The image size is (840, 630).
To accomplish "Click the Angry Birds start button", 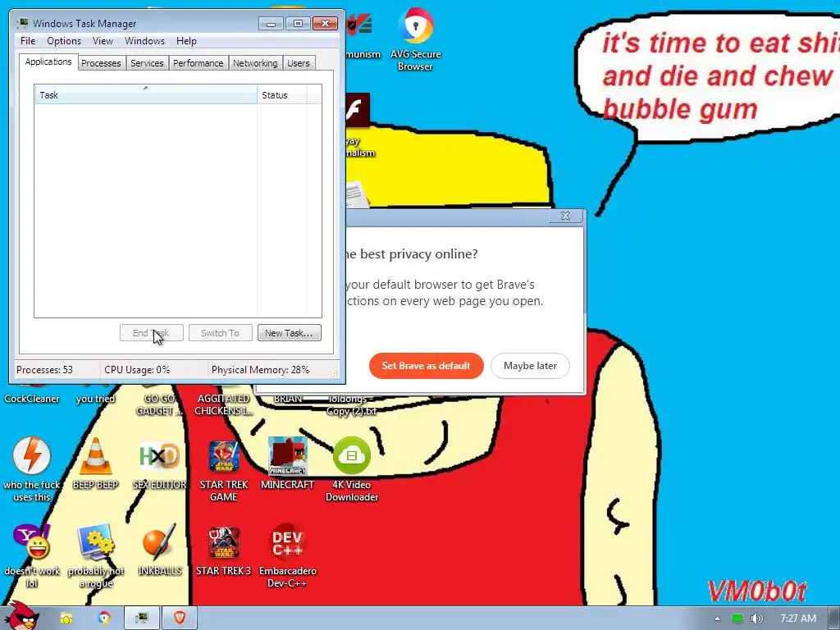I will (x=21, y=616).
